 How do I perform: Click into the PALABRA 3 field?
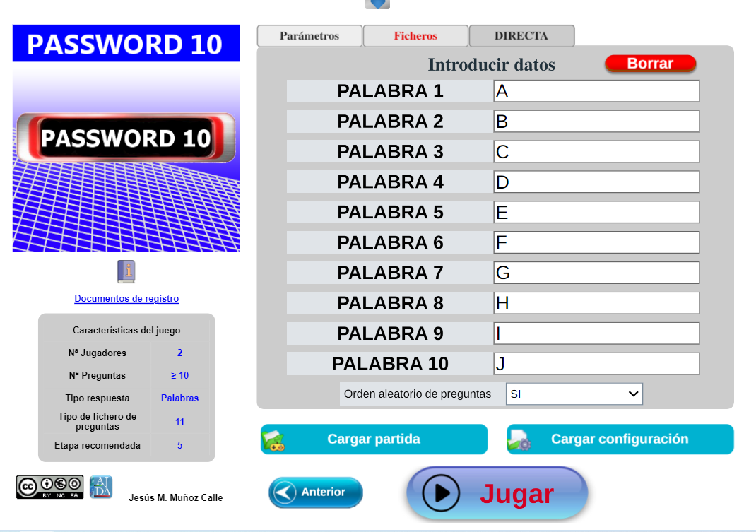point(596,152)
